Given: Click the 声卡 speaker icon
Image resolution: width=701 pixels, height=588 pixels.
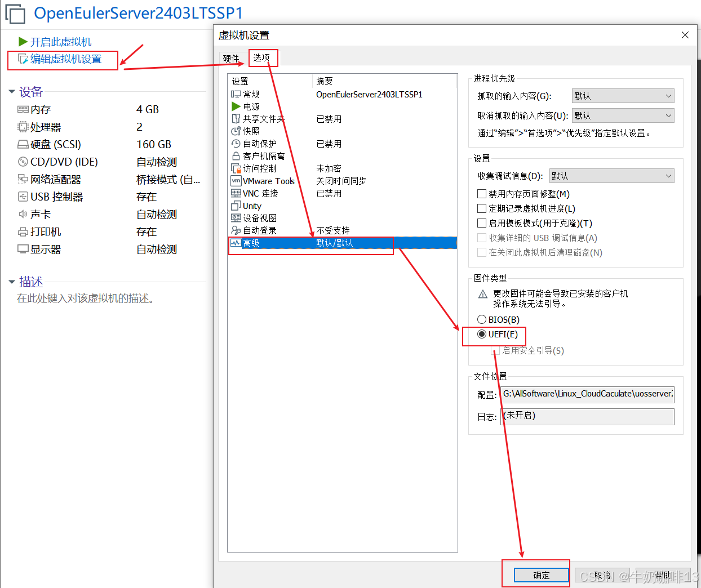Looking at the screenshot, I should (23, 214).
